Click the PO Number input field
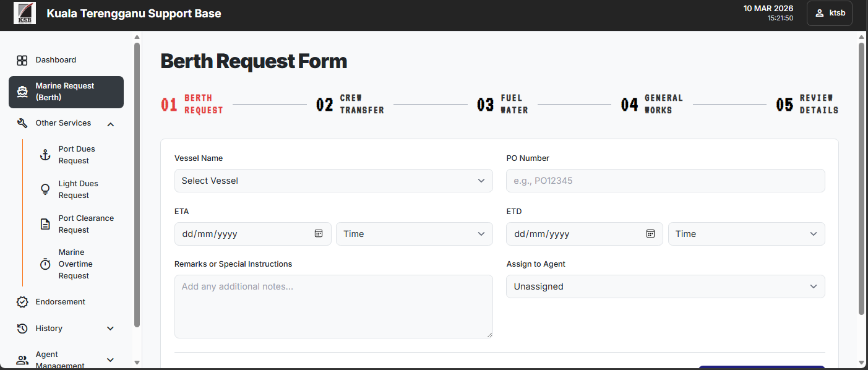The height and width of the screenshot is (370, 868). click(666, 181)
